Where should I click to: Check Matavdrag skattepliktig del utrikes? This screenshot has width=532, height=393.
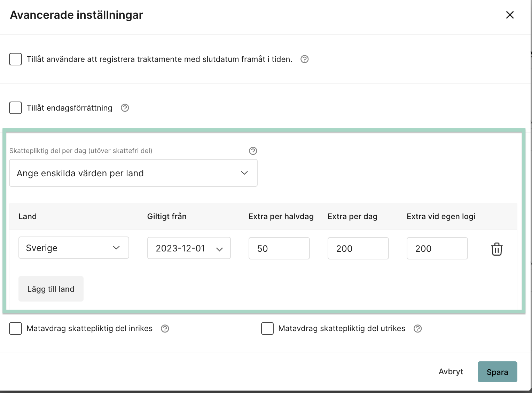[x=267, y=328]
